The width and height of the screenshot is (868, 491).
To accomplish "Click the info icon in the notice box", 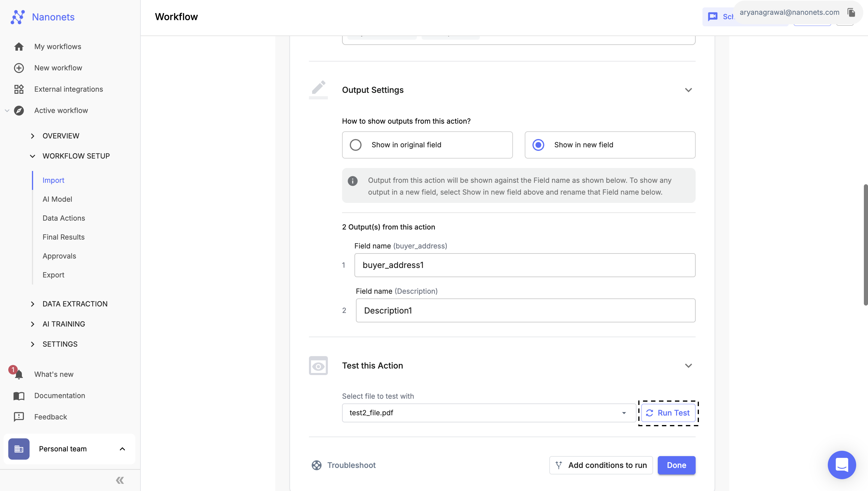I will click(352, 181).
